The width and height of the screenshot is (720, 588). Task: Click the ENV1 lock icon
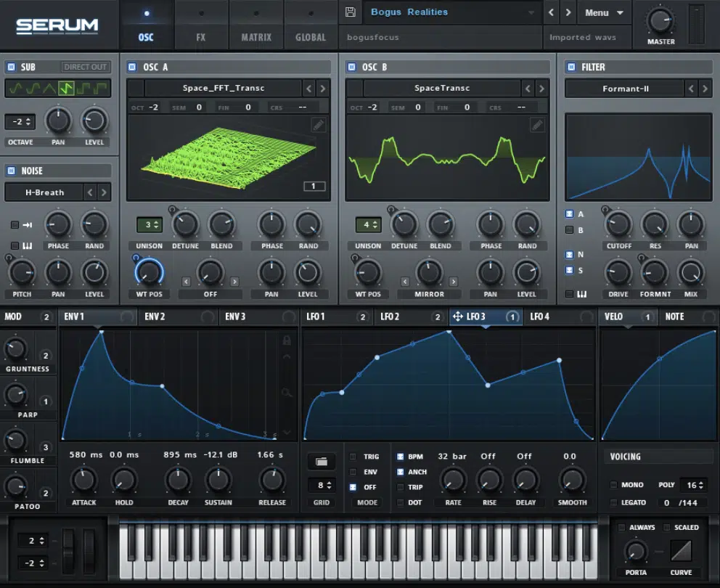(x=287, y=340)
